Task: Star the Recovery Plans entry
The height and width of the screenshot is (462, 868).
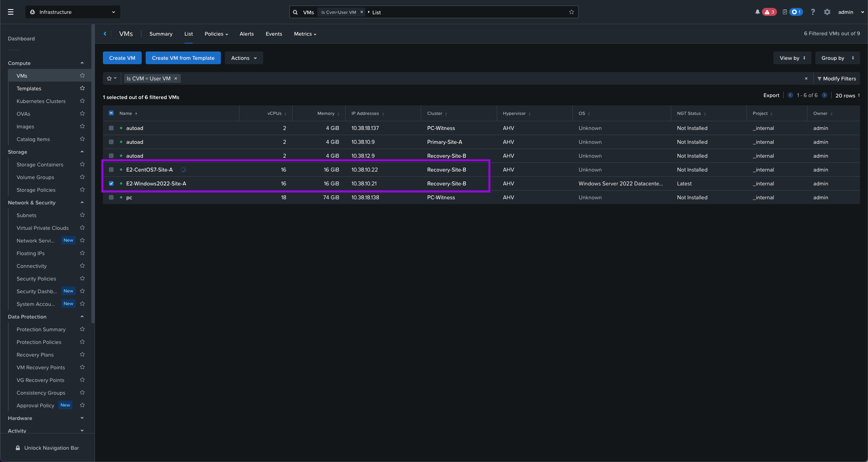Action: point(82,355)
